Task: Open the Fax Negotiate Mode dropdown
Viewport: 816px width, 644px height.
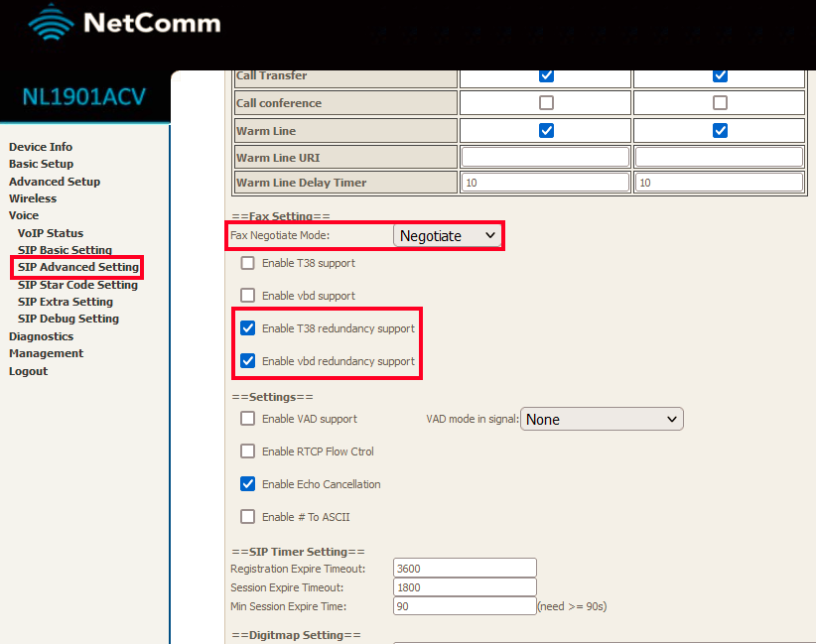Action: tap(447, 235)
